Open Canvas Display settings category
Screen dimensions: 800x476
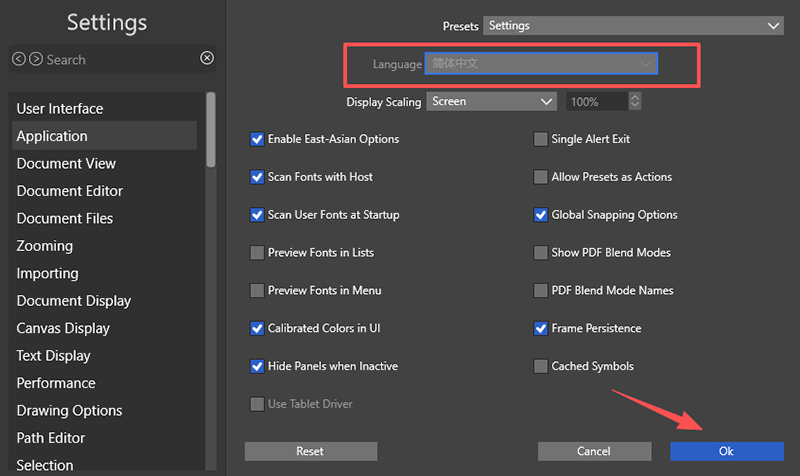point(104,329)
